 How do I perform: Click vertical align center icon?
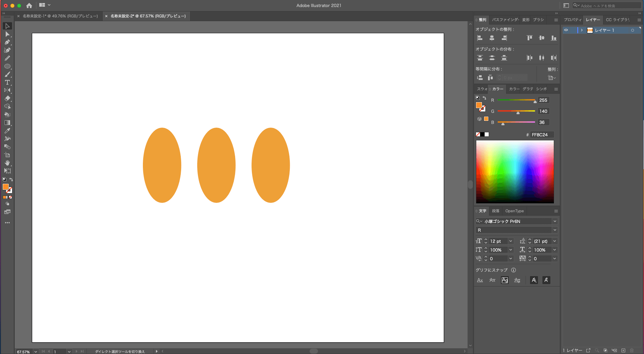(x=542, y=38)
